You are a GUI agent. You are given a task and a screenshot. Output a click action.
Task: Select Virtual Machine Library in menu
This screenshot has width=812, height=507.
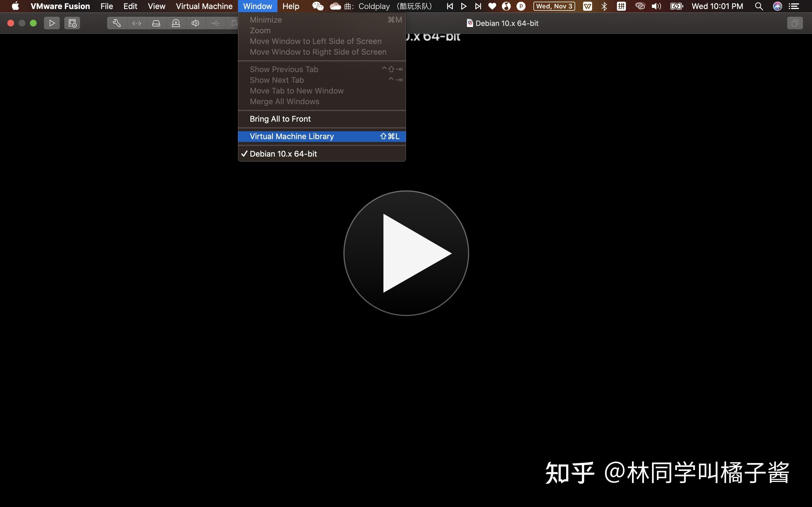click(x=291, y=136)
